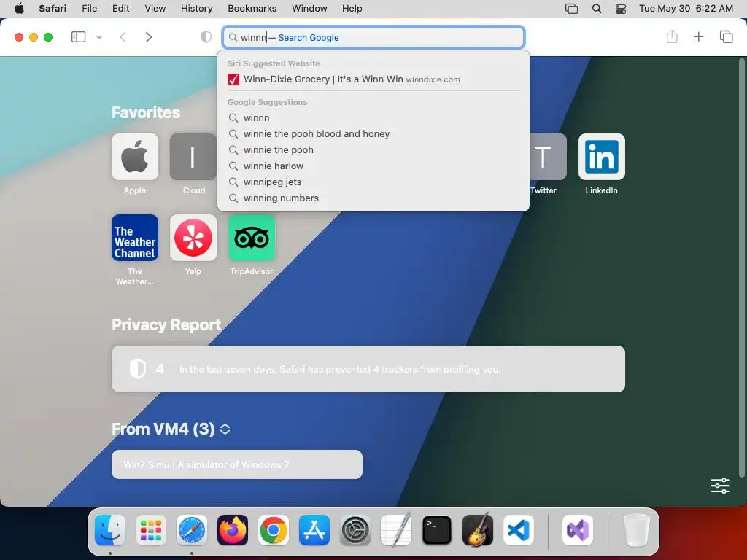
Task: Open Control Center in menu bar
Action: pos(621,8)
